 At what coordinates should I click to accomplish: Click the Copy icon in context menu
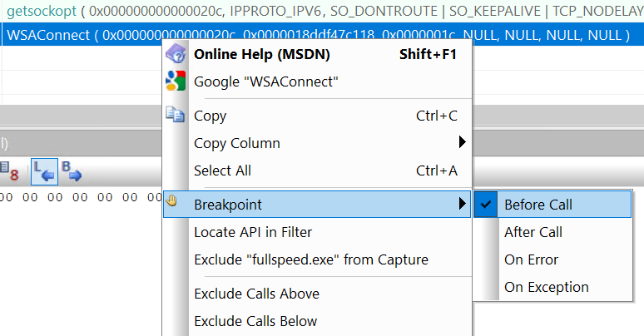(x=176, y=116)
